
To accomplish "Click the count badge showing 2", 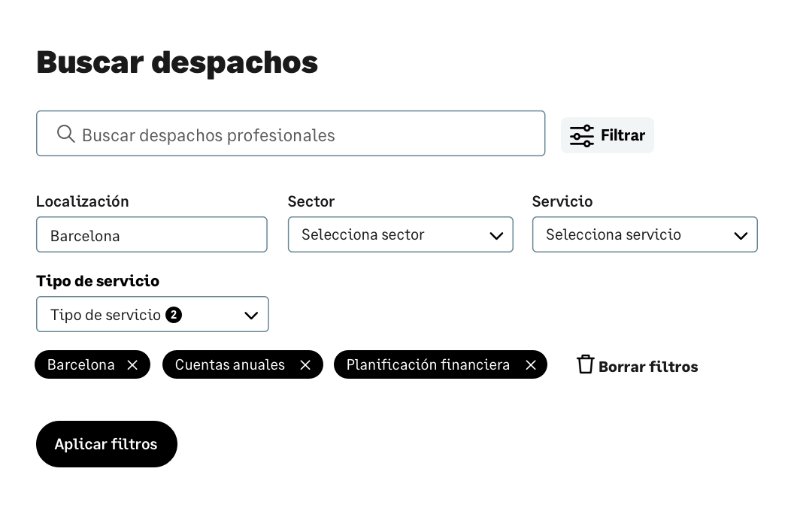I will (174, 315).
